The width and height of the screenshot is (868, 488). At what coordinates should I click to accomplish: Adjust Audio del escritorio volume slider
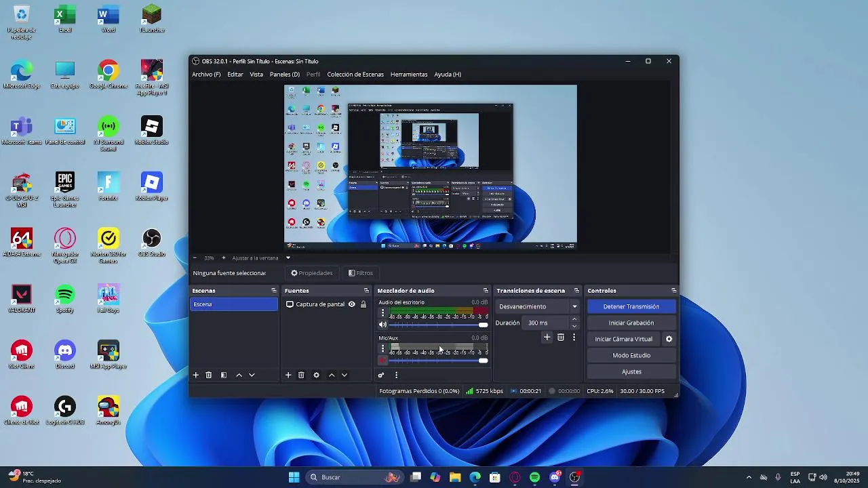pyautogui.click(x=439, y=325)
